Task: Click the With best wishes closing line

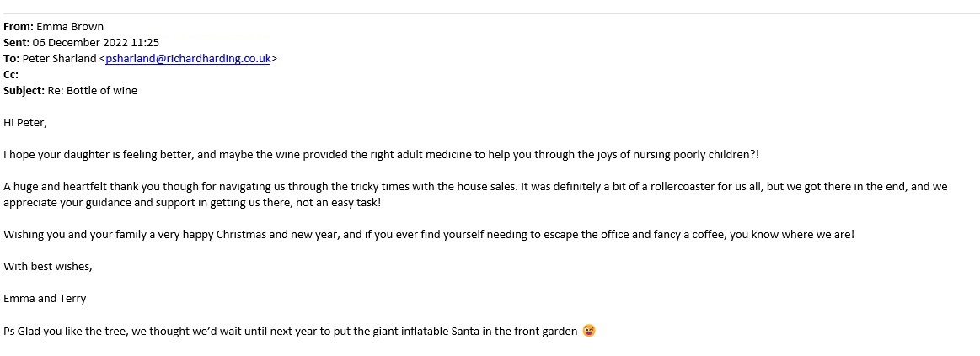Action: (x=48, y=267)
